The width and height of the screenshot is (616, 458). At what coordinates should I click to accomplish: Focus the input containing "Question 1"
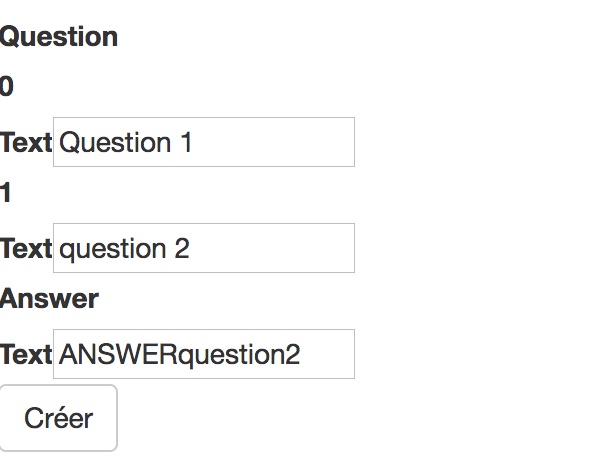click(204, 142)
